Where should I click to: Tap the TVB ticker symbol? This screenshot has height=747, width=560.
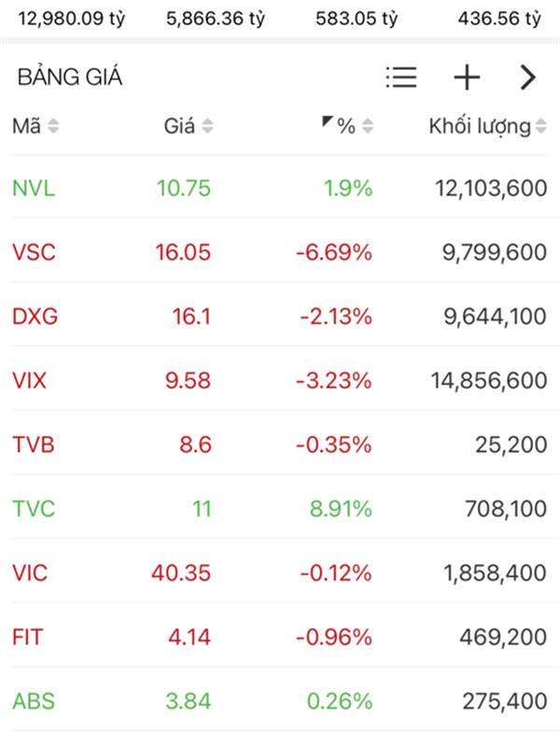pyautogui.click(x=34, y=445)
